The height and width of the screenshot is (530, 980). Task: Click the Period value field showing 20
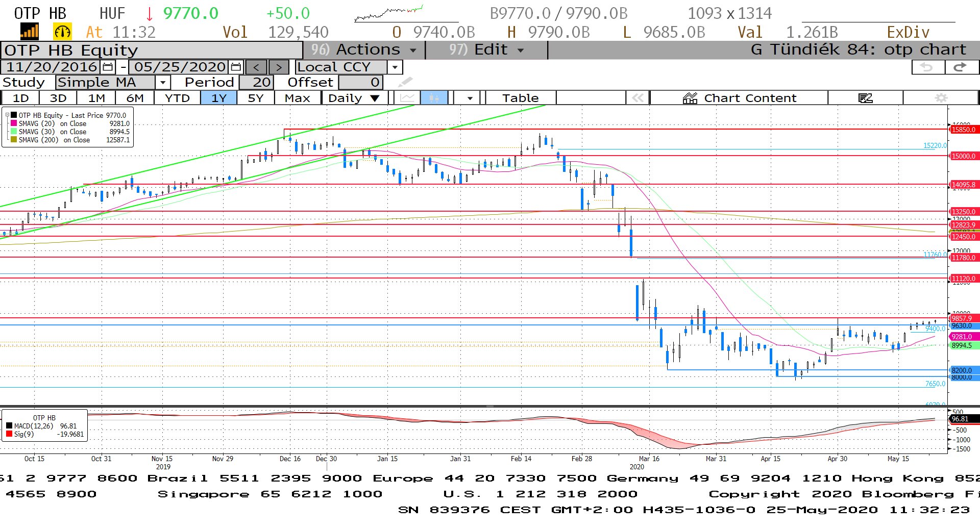(x=256, y=82)
